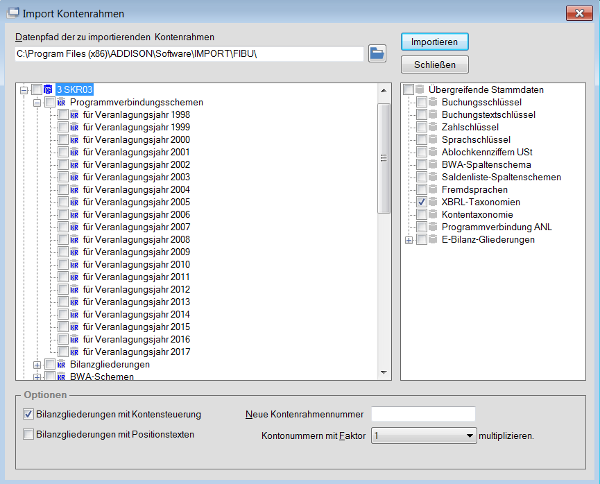Image resolution: width=600 pixels, height=484 pixels.
Task: Close the Import Kontenrahmen dialog
Action: [579, 13]
